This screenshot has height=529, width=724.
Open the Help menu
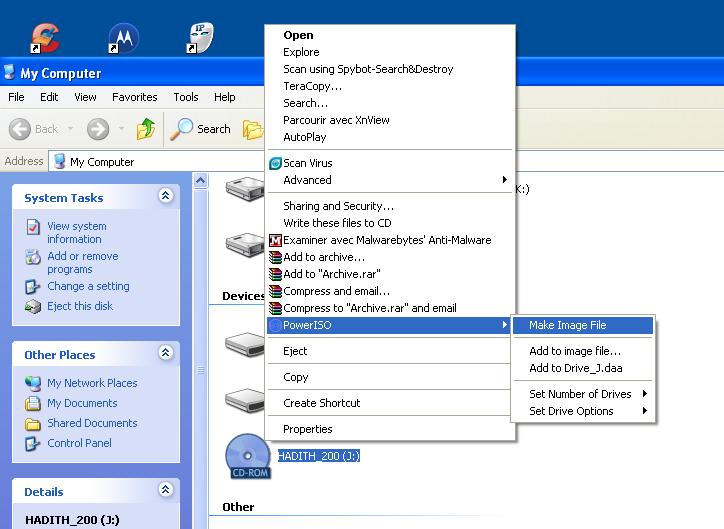224,97
